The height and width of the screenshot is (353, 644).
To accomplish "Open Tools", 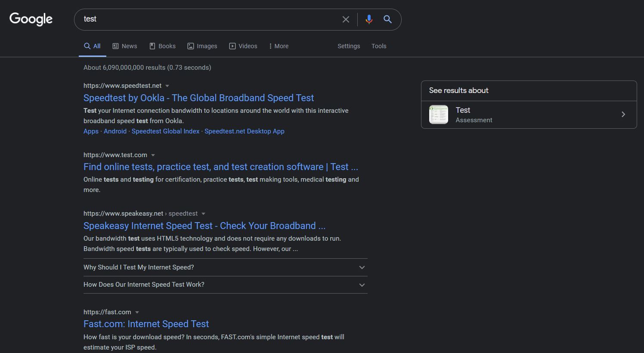I will pyautogui.click(x=379, y=46).
